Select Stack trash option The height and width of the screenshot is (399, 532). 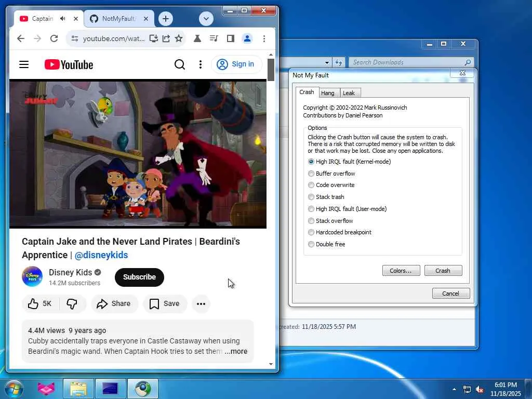326,197
